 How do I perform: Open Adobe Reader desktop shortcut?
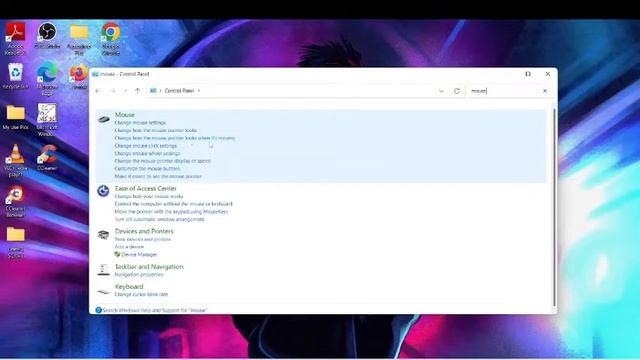coord(15,39)
